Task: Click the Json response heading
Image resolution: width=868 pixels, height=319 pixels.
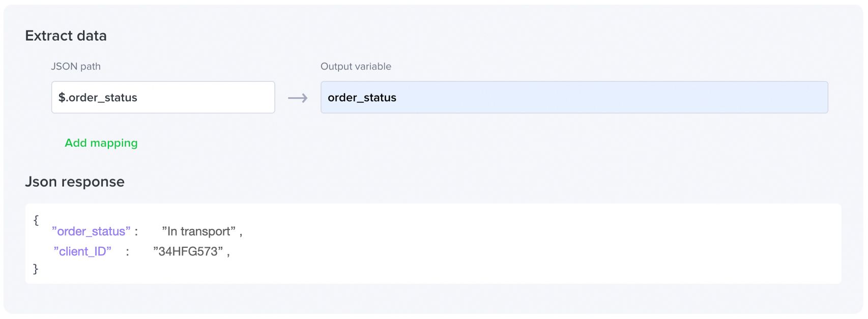Action: click(x=75, y=182)
